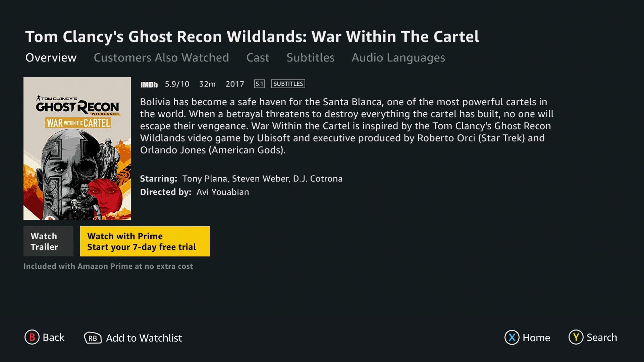Select Add to Watchlist label
The height and width of the screenshot is (362, 644).
[144, 338]
